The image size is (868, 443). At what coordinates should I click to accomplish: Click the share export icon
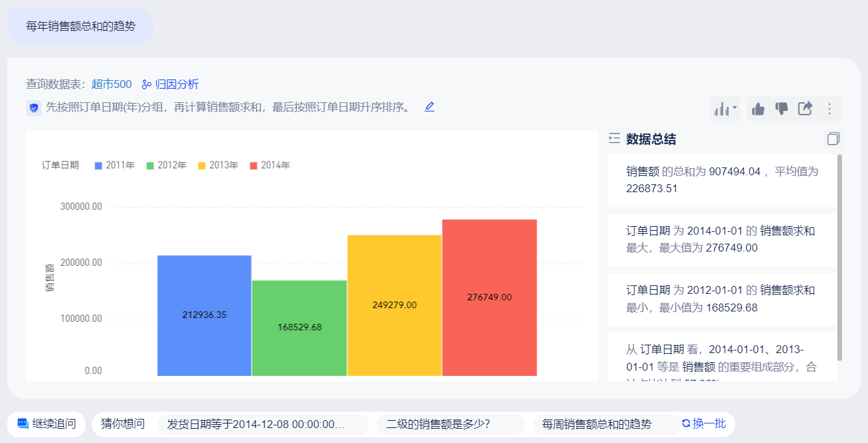pyautogui.click(x=805, y=109)
